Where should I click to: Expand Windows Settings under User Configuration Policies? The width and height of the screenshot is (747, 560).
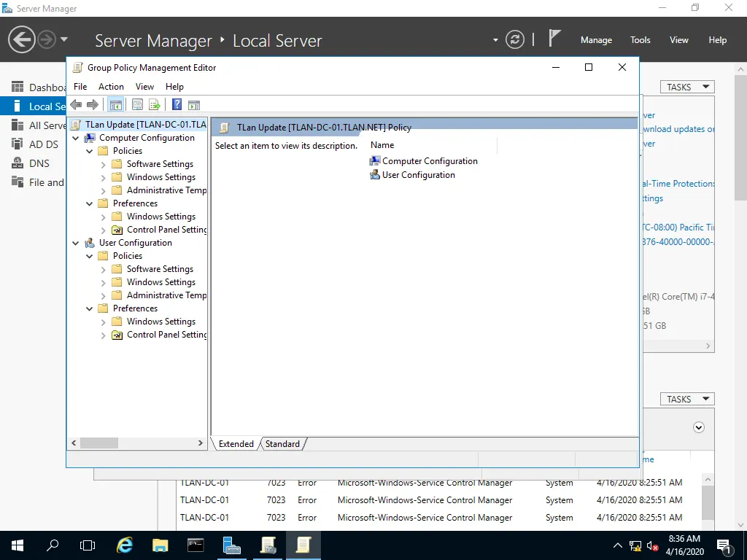(x=103, y=282)
